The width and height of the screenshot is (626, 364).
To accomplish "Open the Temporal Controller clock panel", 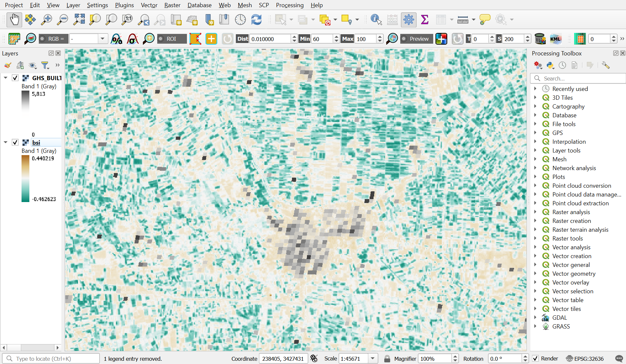I will [240, 20].
